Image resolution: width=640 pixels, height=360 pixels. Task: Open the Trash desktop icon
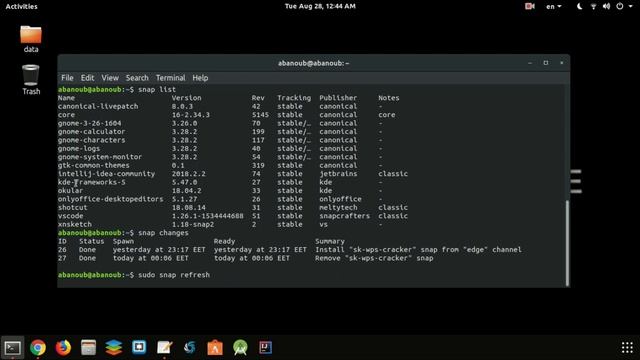(31, 80)
